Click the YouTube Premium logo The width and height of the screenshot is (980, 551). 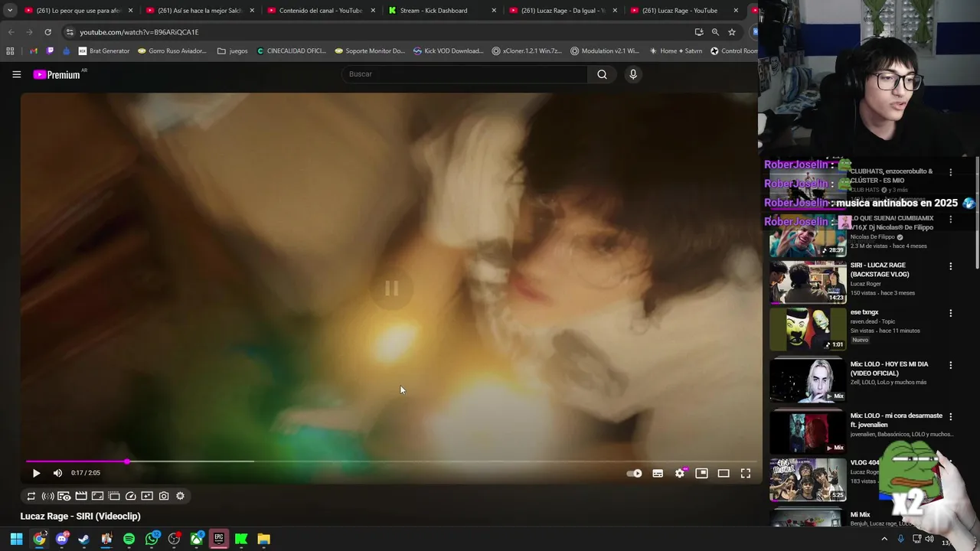(57, 74)
